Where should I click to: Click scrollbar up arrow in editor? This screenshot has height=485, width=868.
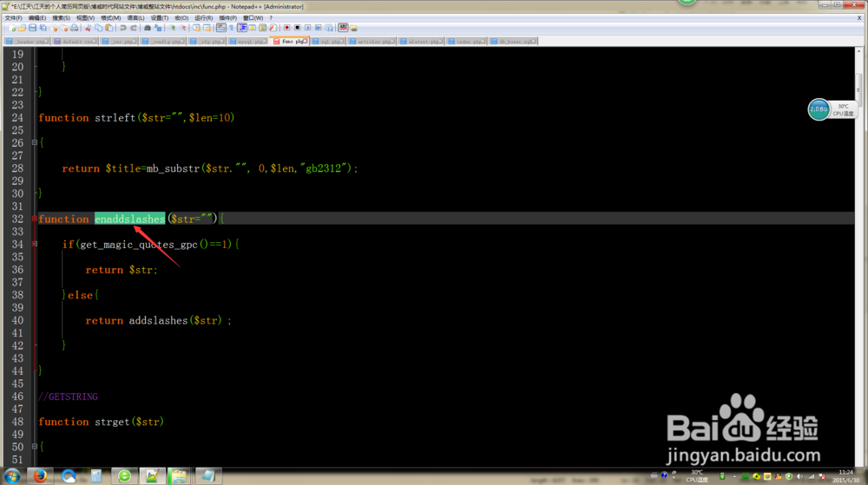point(859,51)
